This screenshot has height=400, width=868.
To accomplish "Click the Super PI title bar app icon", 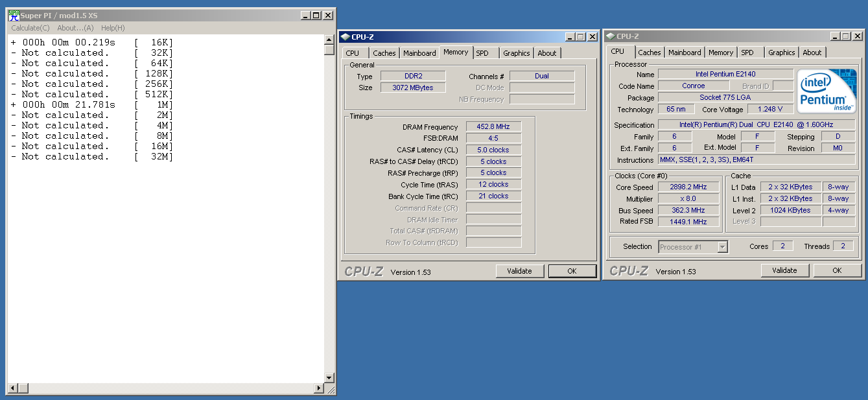I will click(x=14, y=16).
